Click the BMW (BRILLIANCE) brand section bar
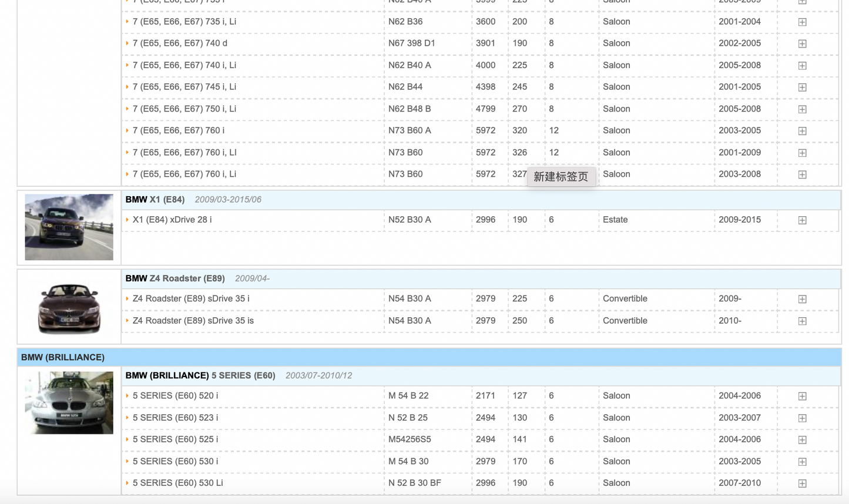This screenshot has width=849, height=504. (x=429, y=357)
